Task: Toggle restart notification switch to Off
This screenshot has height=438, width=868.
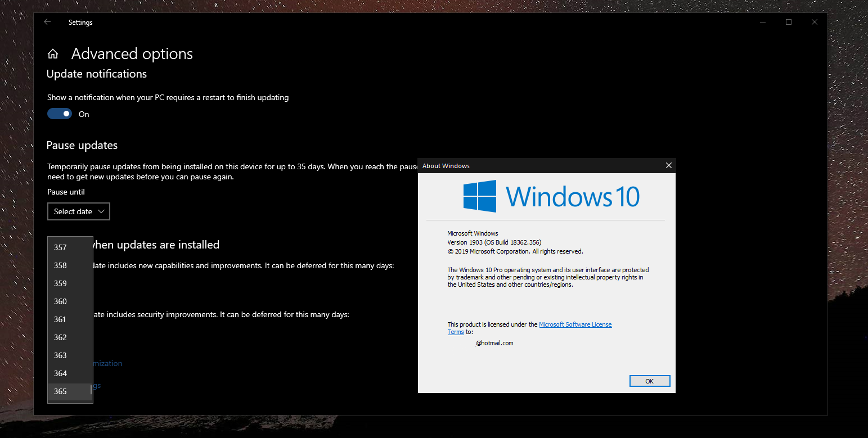Action: point(59,114)
